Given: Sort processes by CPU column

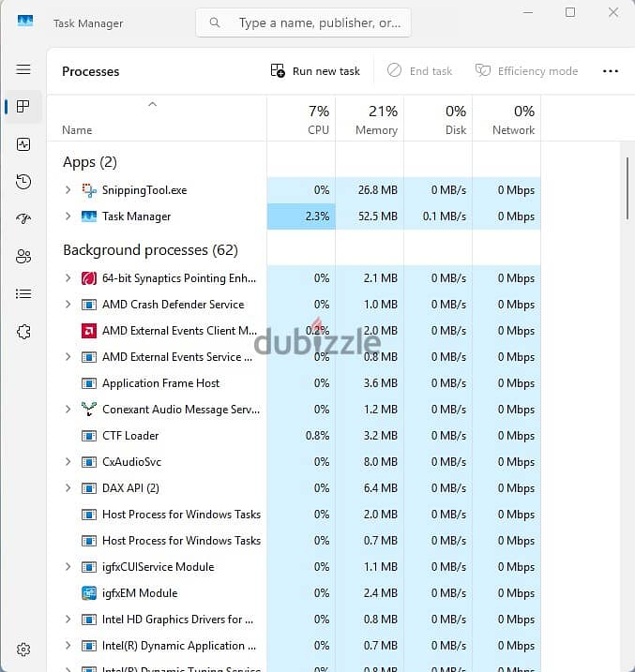Looking at the screenshot, I should pos(301,120).
